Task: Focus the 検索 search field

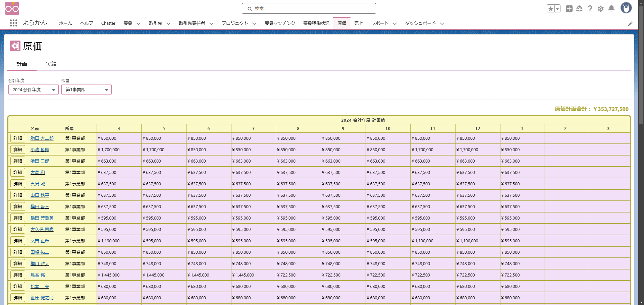Action: tap(309, 8)
